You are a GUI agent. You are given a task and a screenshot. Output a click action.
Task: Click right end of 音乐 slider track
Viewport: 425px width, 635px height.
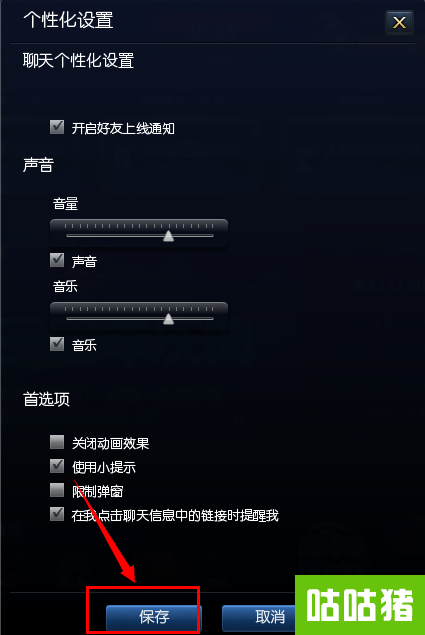[211, 318]
